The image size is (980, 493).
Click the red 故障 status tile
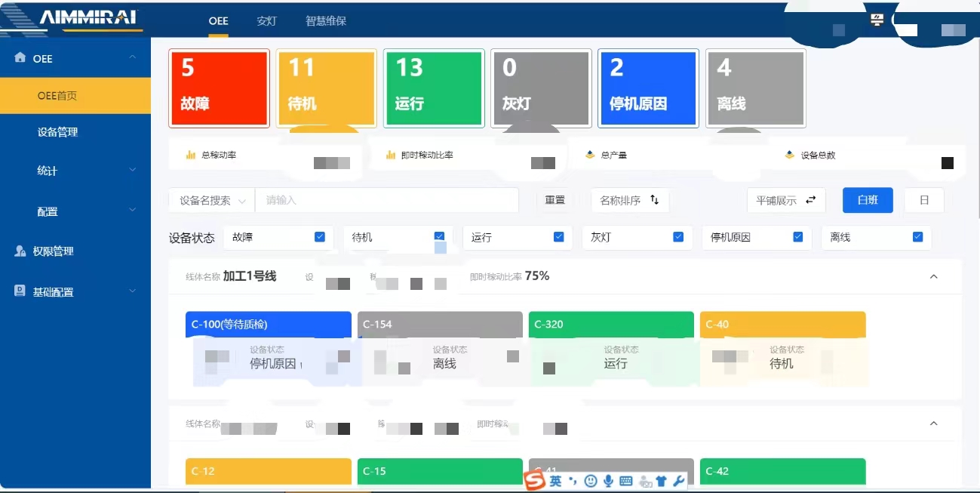click(x=219, y=88)
